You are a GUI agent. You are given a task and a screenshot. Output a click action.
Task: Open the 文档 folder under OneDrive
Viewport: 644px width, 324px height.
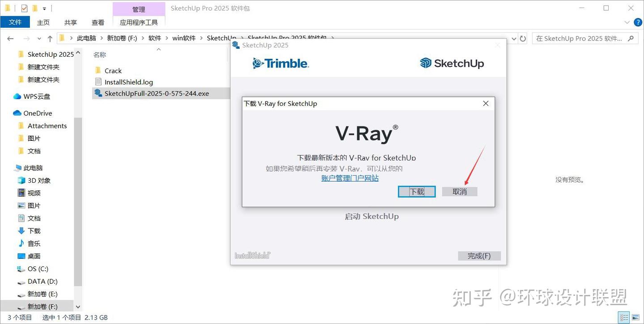coord(29,151)
